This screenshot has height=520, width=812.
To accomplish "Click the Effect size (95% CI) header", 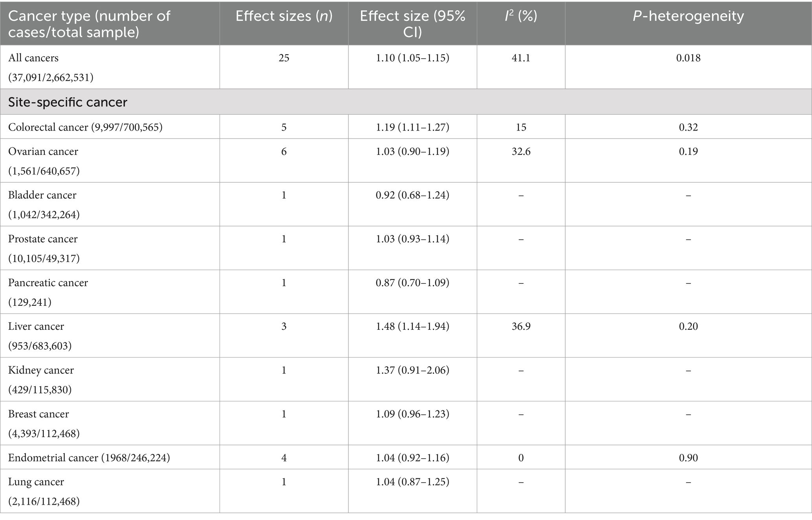I will (412, 24).
